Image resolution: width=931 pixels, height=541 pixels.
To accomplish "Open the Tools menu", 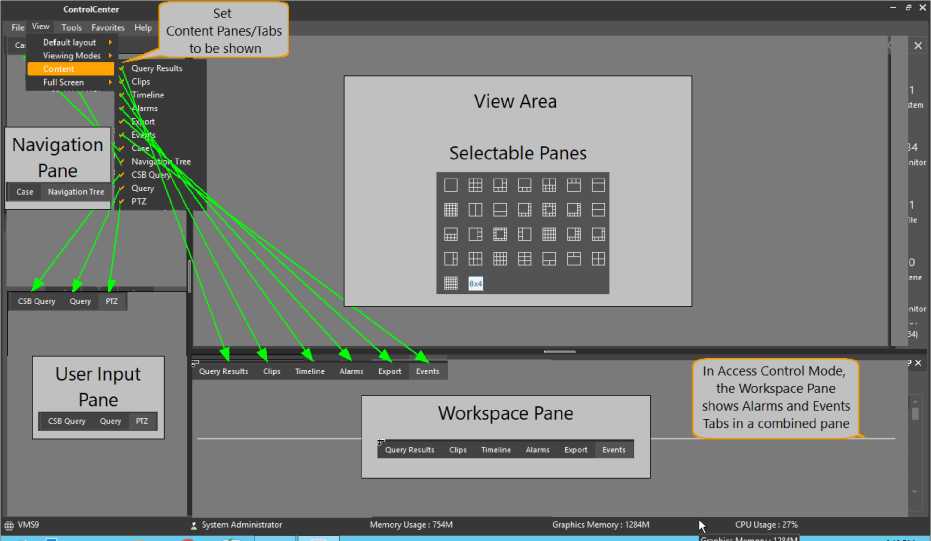I will click(x=71, y=28).
